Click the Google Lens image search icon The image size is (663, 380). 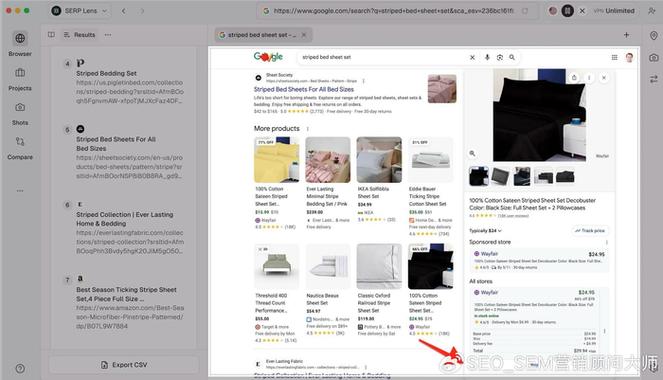pos(500,57)
